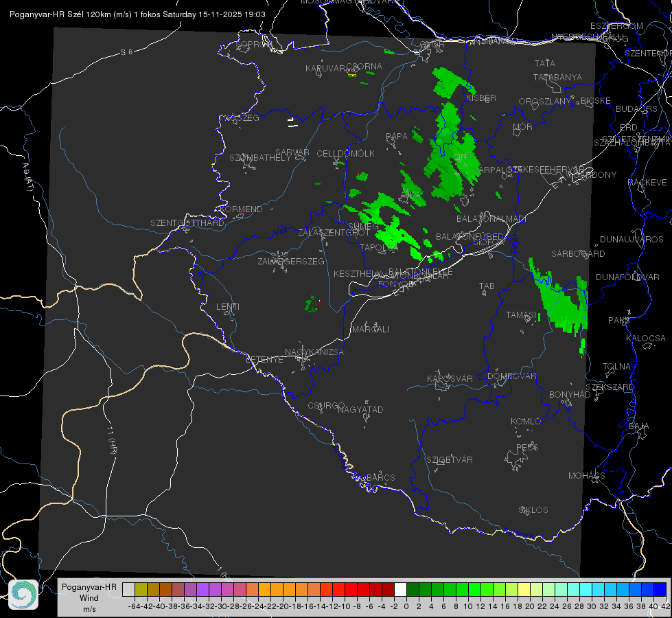This screenshot has height=618, width=672.
Task: Pick the bright purple legend swatch
Action: point(202,589)
